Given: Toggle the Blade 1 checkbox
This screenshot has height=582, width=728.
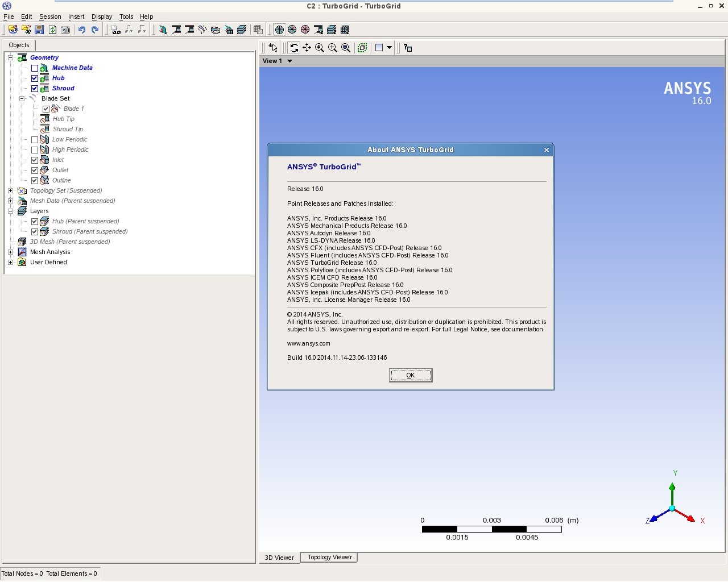Looking at the screenshot, I should tap(46, 109).
